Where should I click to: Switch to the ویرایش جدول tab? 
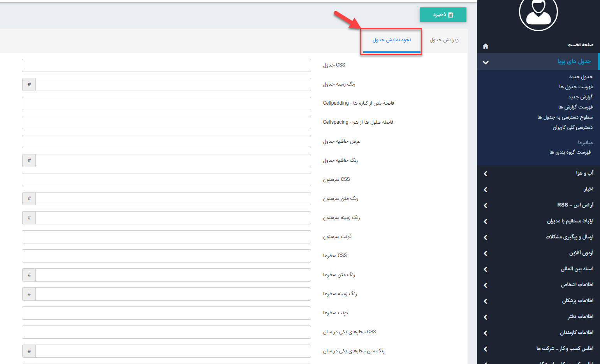[x=444, y=40]
